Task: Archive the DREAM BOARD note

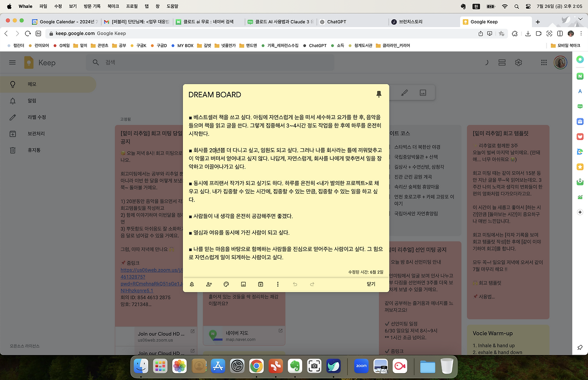Action: (x=260, y=284)
